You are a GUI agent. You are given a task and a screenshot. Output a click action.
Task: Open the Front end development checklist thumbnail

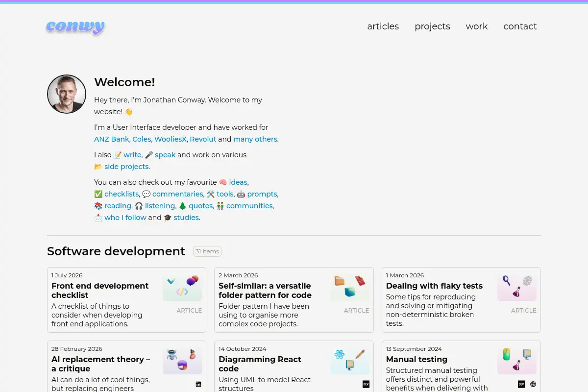click(x=182, y=288)
